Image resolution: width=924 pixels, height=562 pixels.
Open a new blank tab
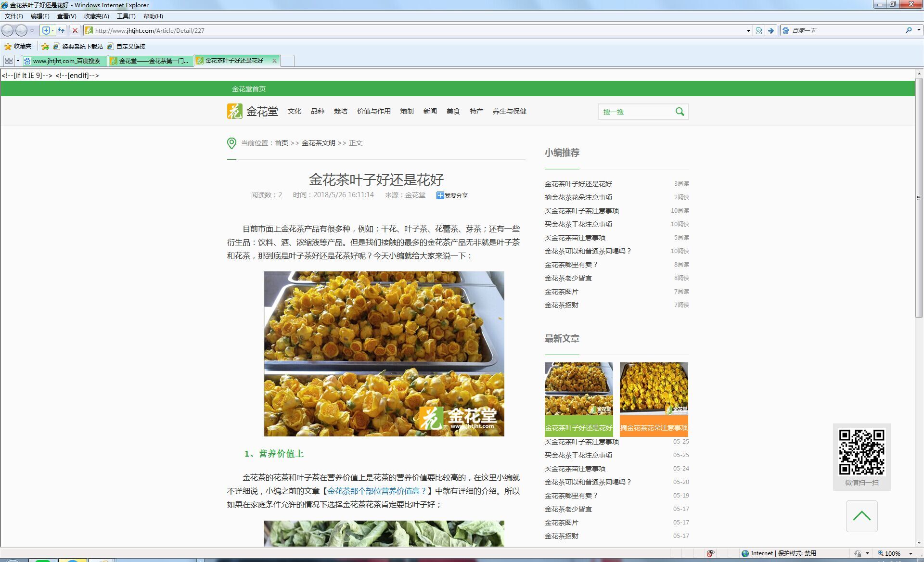(287, 61)
